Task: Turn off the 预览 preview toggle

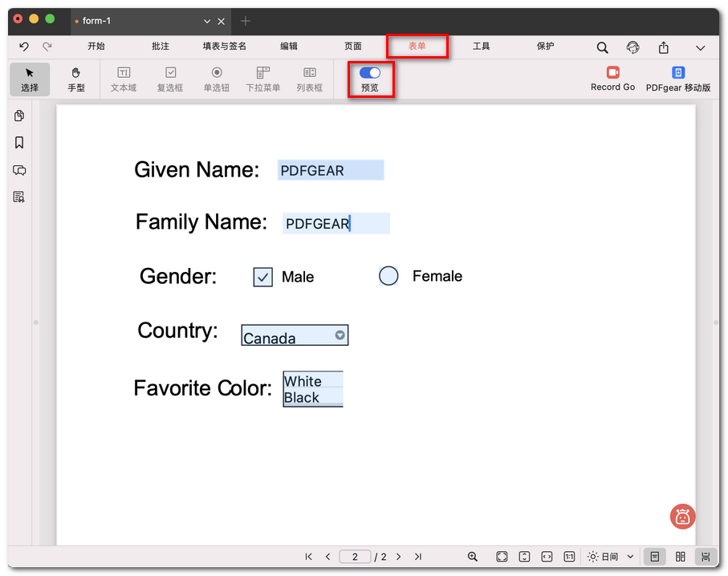Action: pyautogui.click(x=370, y=73)
